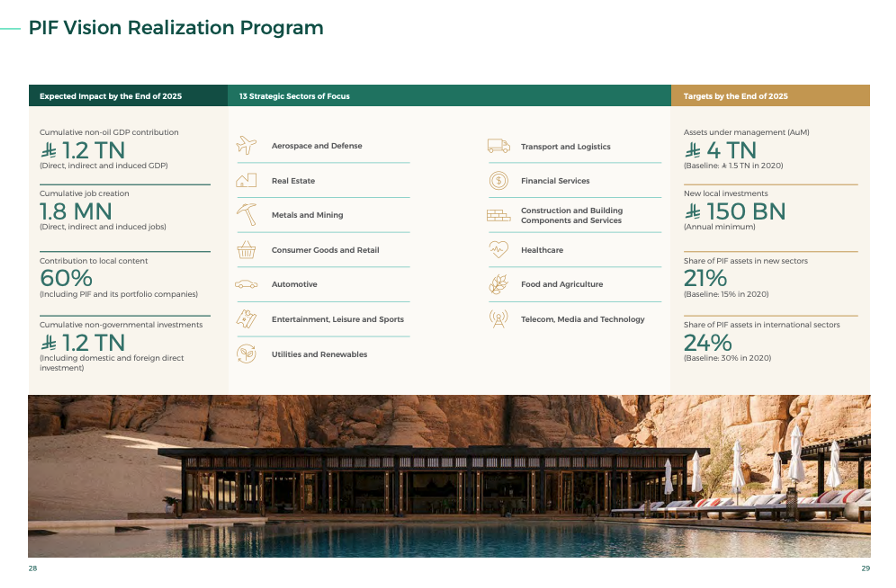Click the 'PIF Vision Realization Program' title
The width and height of the screenshot is (896, 588).
click(x=176, y=28)
